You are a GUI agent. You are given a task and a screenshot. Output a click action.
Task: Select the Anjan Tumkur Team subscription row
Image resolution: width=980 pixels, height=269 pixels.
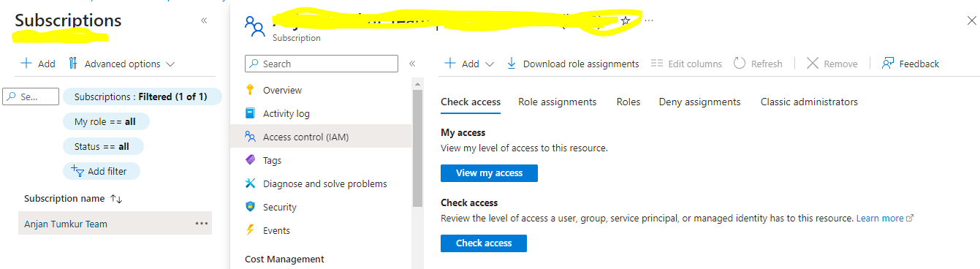115,224
